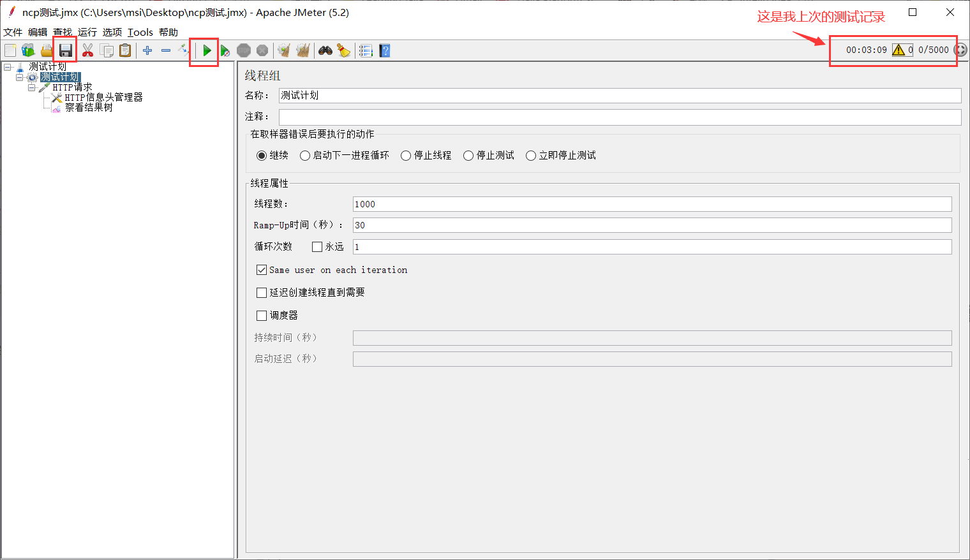This screenshot has height=560, width=970.
Task: Collapse all tree nodes with the minus icon
Action: [166, 50]
